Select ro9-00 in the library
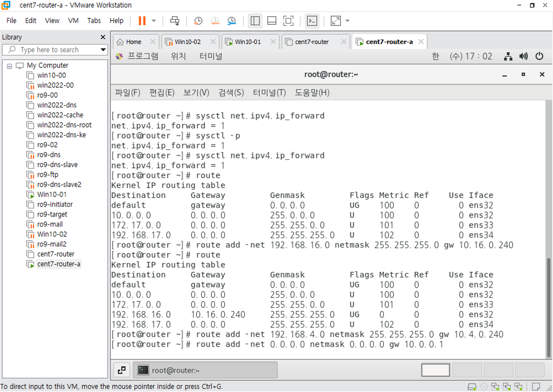The height and width of the screenshot is (392, 553). click(47, 95)
